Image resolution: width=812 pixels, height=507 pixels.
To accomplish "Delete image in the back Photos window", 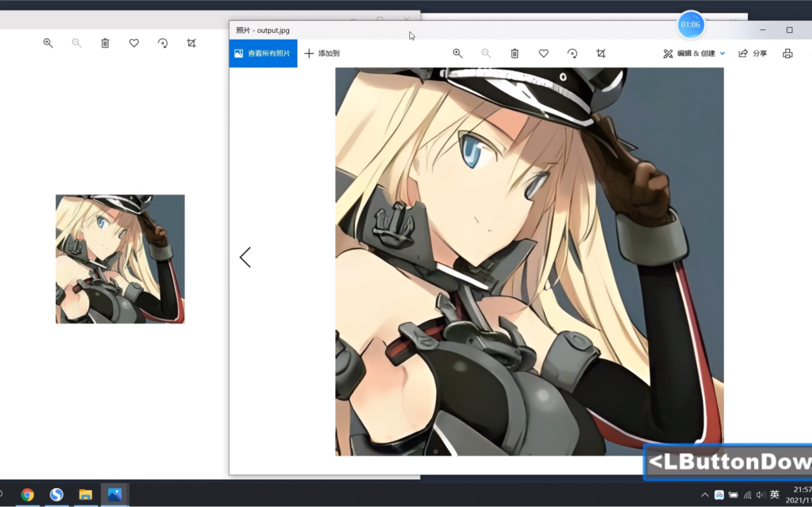I will click(x=105, y=43).
